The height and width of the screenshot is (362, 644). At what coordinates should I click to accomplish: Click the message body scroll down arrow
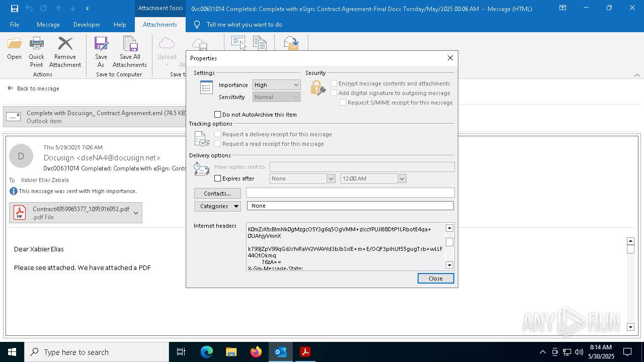pyautogui.click(x=631, y=327)
